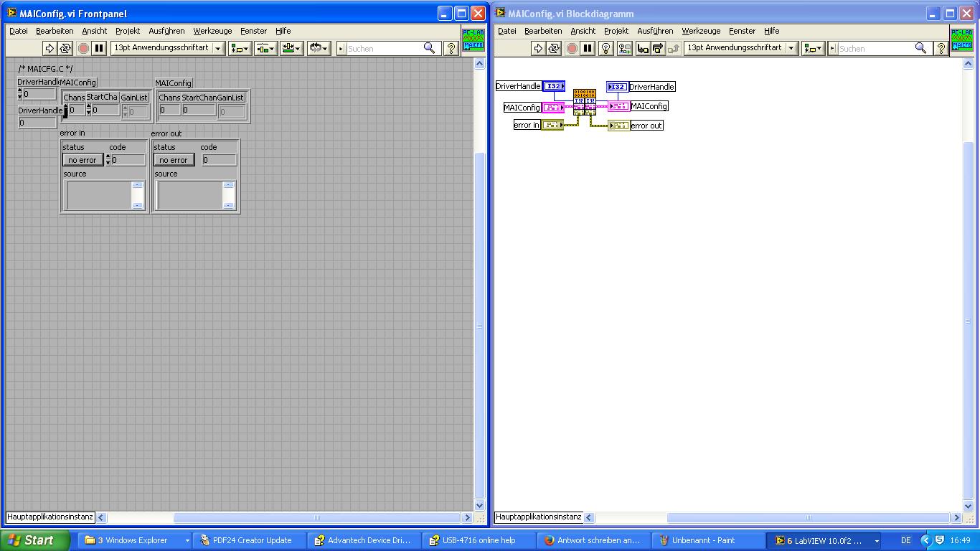The height and width of the screenshot is (551, 980).
Task: Open font dropdown in Frontpanel toolbar
Action: click(168, 48)
